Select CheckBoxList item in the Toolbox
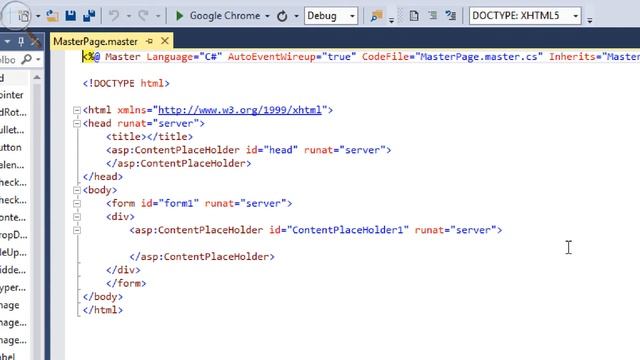The image size is (640, 360). pyautogui.click(x=13, y=200)
